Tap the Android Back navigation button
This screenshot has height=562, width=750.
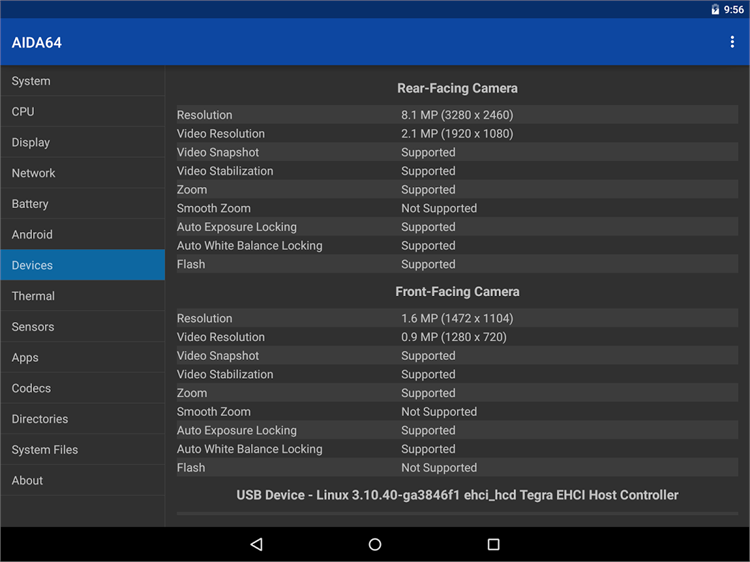click(256, 544)
